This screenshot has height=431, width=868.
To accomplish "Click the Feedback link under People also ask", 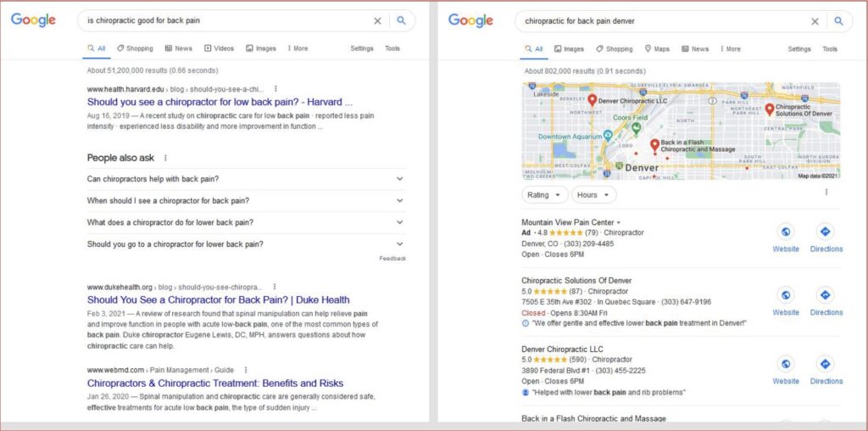I will pos(392,258).
